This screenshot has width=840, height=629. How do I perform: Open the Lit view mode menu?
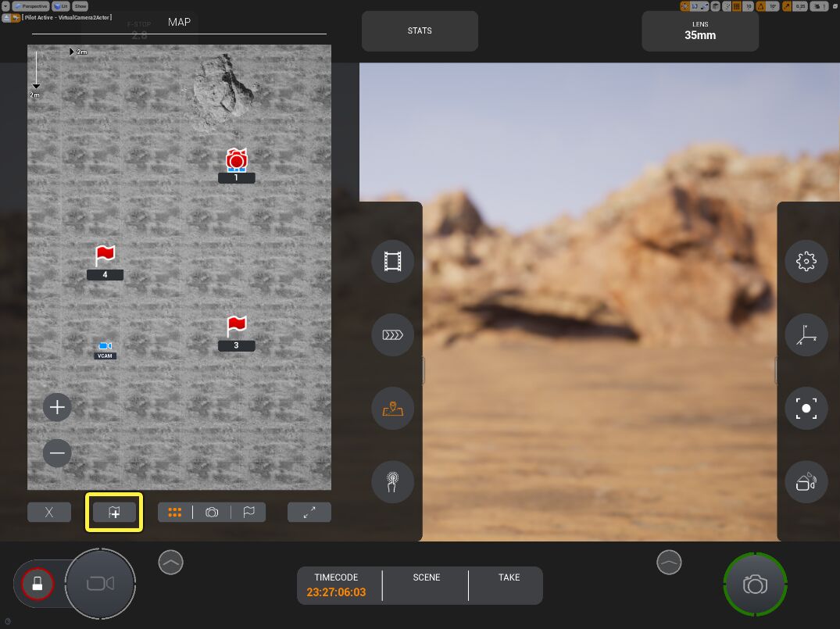(x=61, y=6)
